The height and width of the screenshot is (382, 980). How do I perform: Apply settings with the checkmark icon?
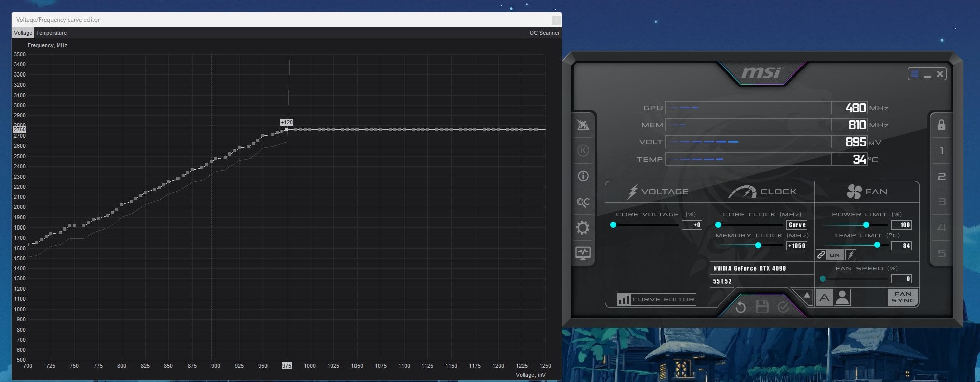pyautogui.click(x=783, y=307)
